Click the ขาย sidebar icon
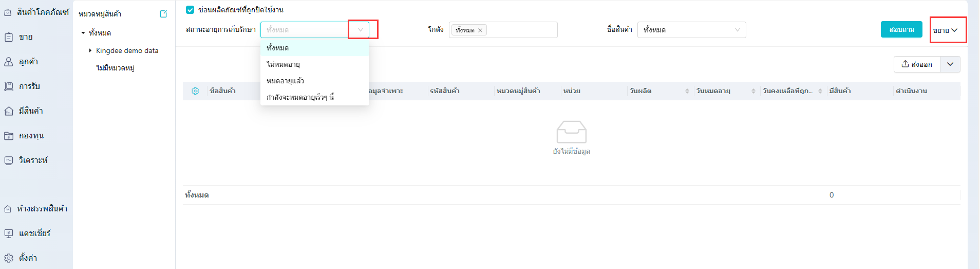The height and width of the screenshot is (269, 980). coord(9,37)
